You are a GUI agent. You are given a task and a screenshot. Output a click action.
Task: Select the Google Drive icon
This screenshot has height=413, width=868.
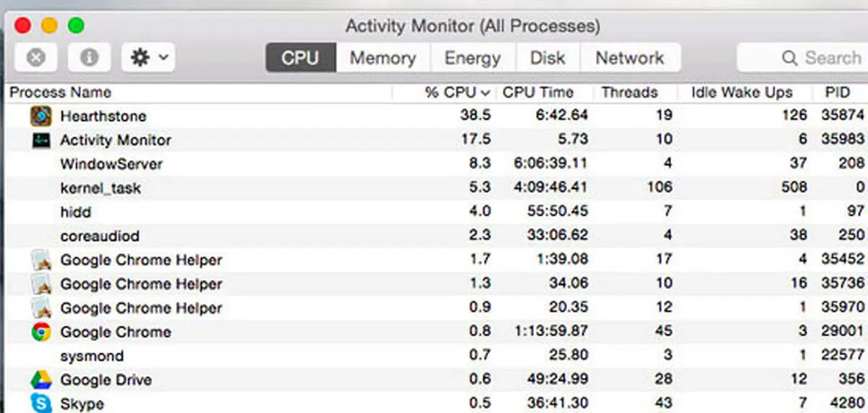[x=41, y=380]
